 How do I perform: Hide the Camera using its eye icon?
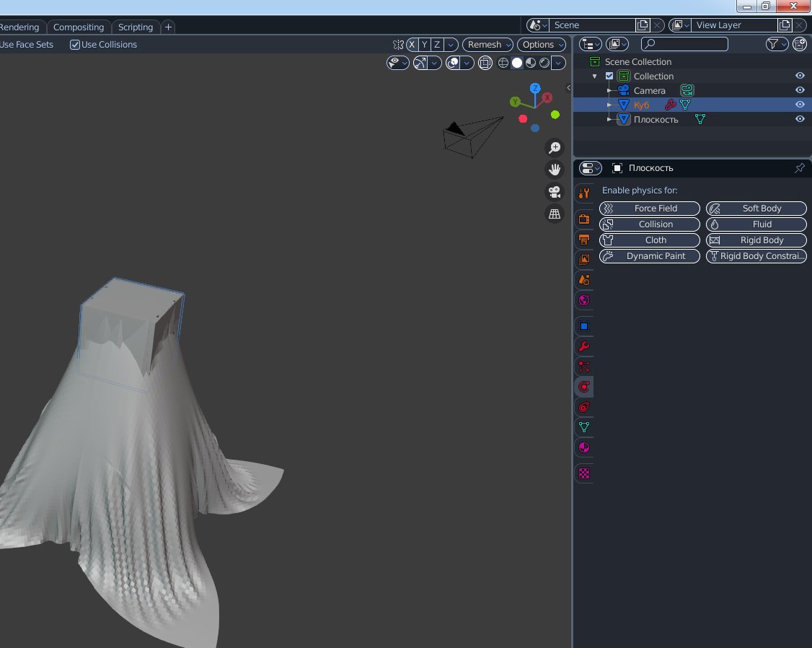(800, 90)
